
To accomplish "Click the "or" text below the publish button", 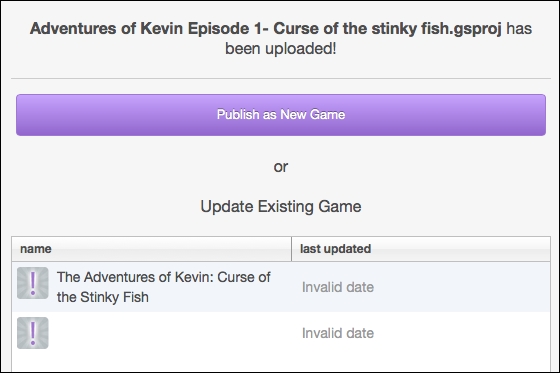I will tap(281, 167).
